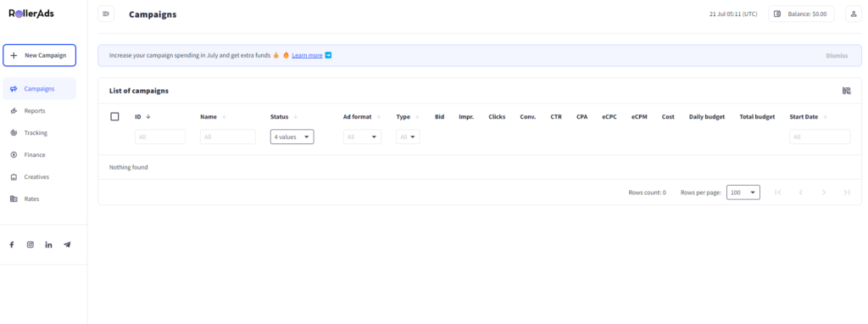The width and height of the screenshot is (868, 324).
Task: Click the Conv. column header
Action: (527, 117)
